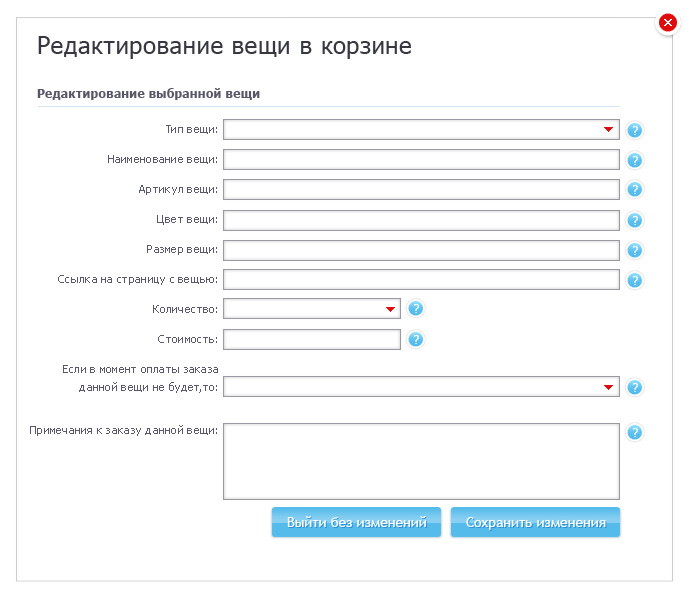Close the dialog with red X

[668, 24]
